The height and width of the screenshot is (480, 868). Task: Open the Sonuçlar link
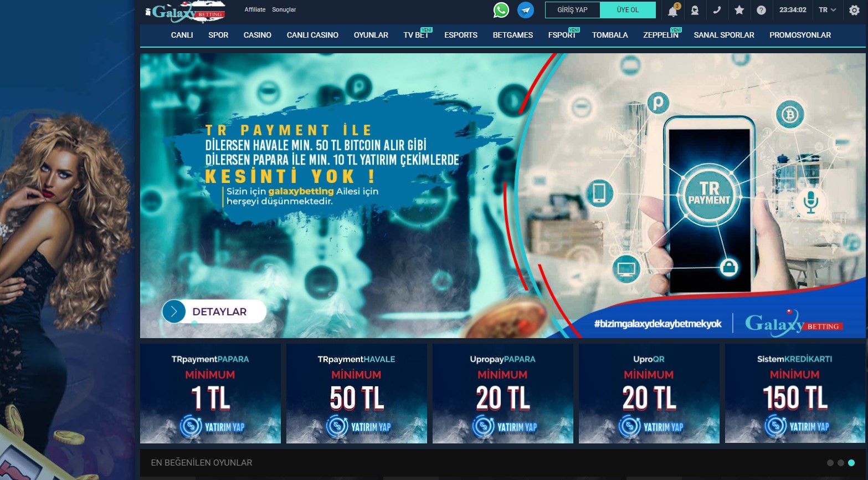(x=284, y=10)
